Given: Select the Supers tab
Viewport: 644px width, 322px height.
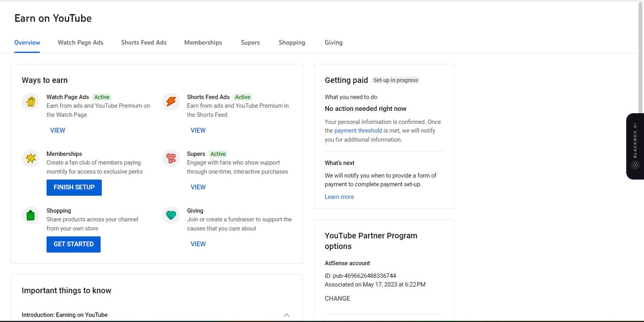Looking at the screenshot, I should click(250, 43).
